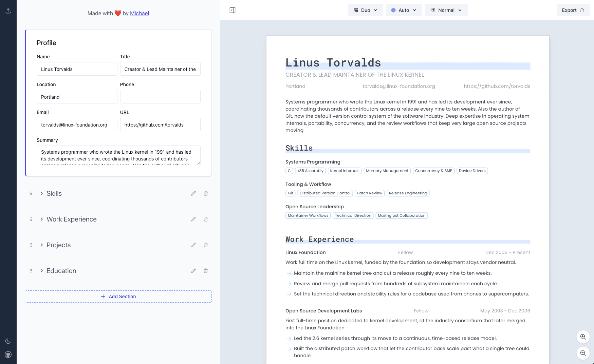Click the Release Engineering skill tag
This screenshot has width=594, height=364.
tap(408, 193)
